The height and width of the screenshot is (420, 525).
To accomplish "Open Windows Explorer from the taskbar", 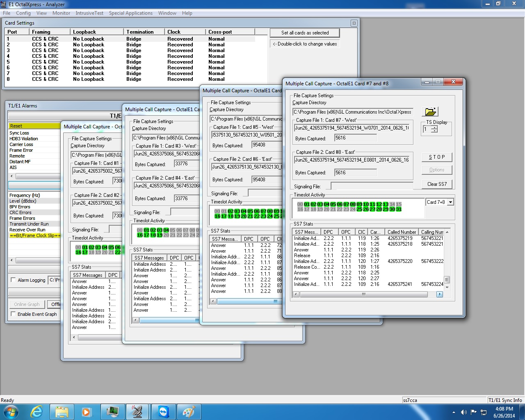I will (62, 411).
